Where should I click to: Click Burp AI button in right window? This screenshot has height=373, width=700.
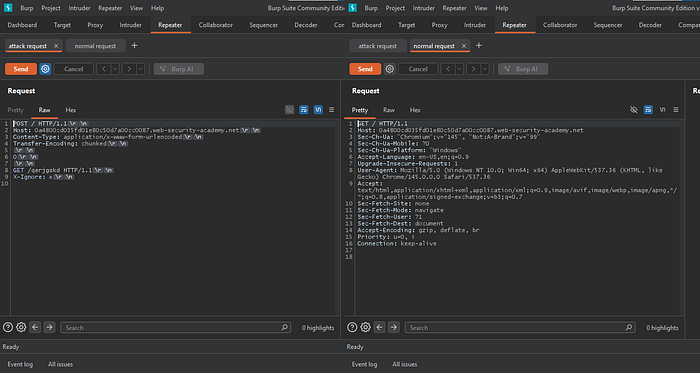click(523, 69)
